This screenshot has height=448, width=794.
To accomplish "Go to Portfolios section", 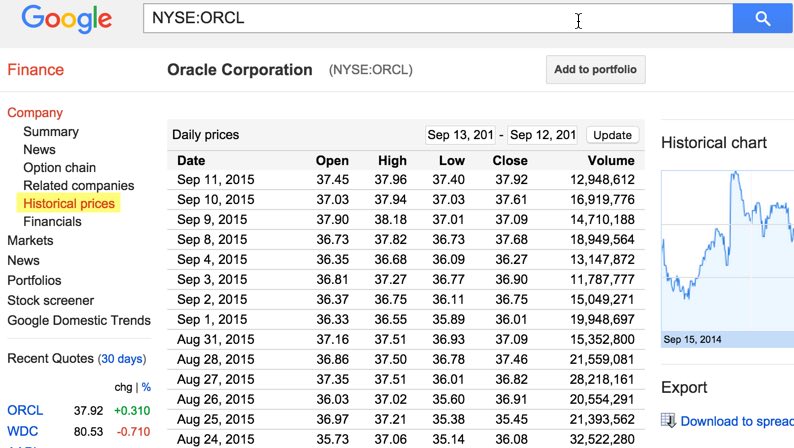I will pos(34,280).
